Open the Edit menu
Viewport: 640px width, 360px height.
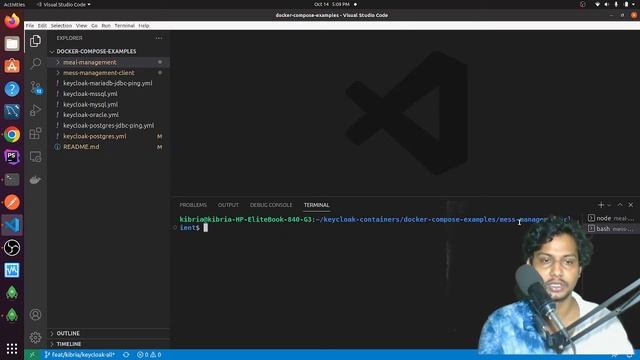coord(42,25)
